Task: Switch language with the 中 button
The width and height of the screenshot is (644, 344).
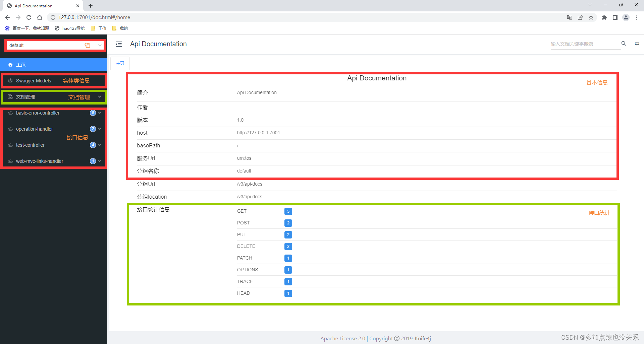Action: (637, 44)
